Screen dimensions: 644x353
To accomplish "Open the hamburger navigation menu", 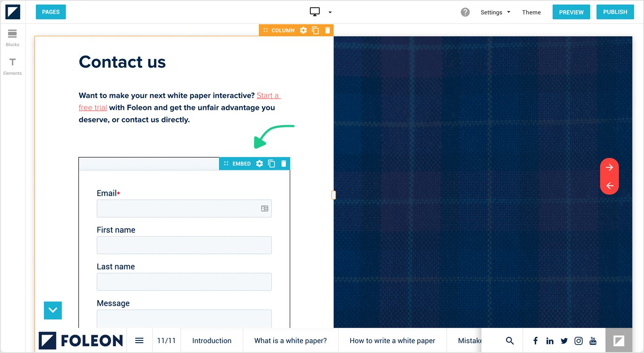I will (139, 340).
